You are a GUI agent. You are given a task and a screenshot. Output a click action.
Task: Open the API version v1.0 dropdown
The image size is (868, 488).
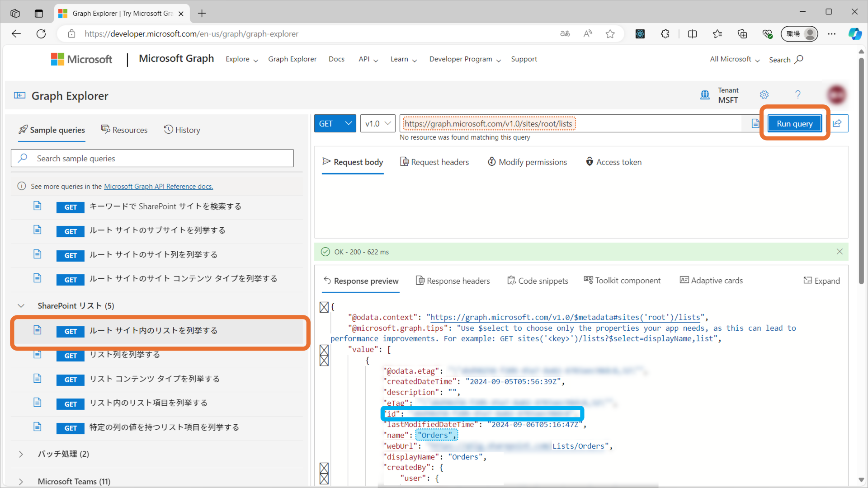click(378, 123)
